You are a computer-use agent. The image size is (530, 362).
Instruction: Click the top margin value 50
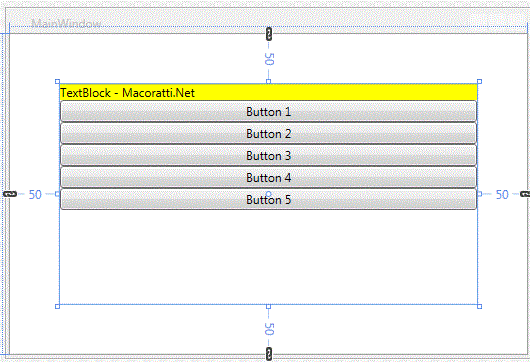pos(269,59)
